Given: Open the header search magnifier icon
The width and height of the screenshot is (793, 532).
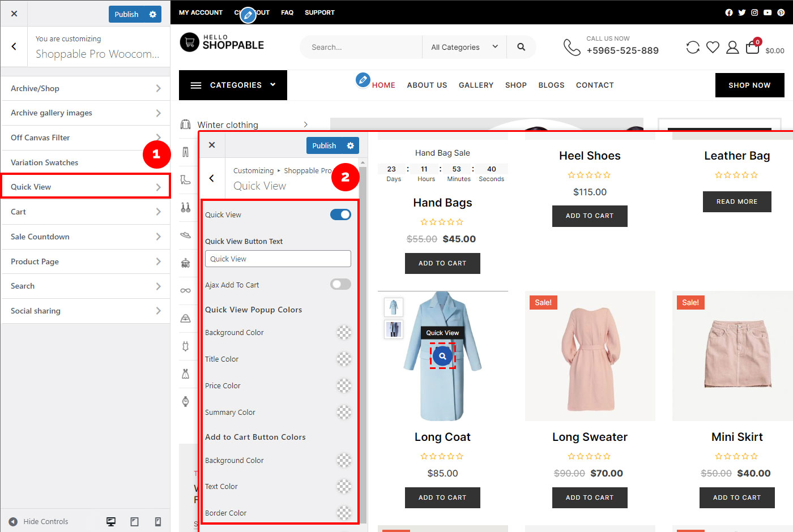Looking at the screenshot, I should pyautogui.click(x=521, y=47).
